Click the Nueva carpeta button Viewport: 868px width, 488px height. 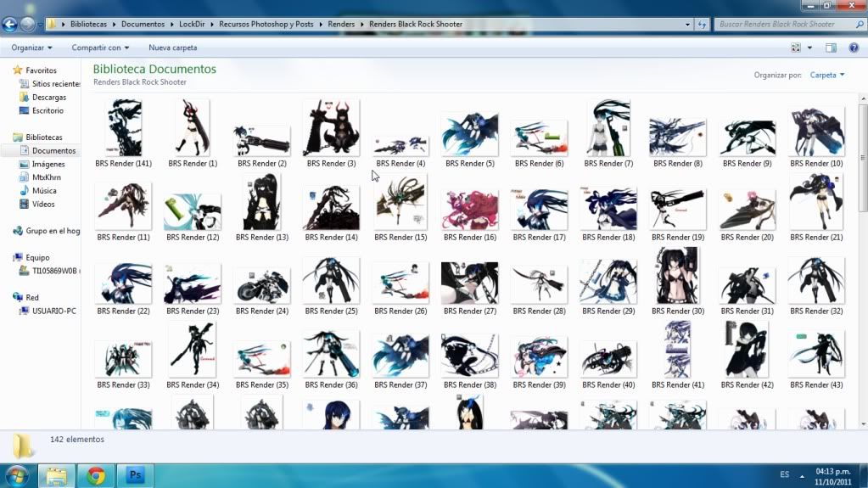point(173,48)
